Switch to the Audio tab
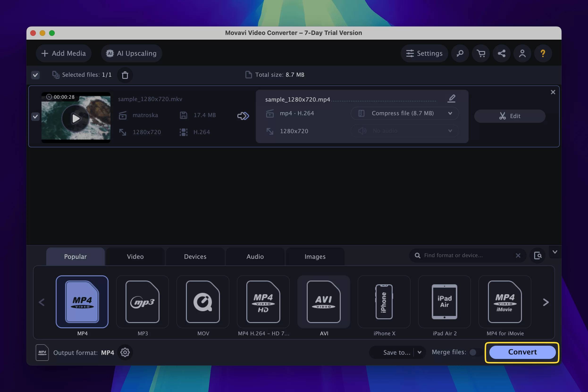The height and width of the screenshot is (392, 588). 255,256
